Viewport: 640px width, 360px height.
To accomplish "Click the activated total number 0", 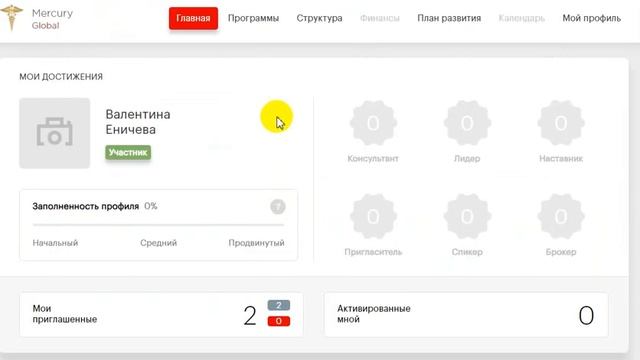I will tap(586, 316).
